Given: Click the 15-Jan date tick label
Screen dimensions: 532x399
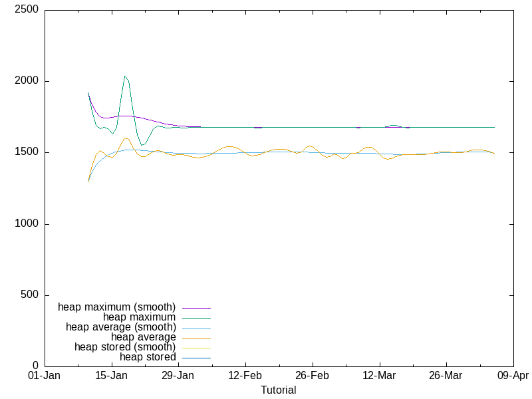Looking at the screenshot, I should (x=111, y=376).
